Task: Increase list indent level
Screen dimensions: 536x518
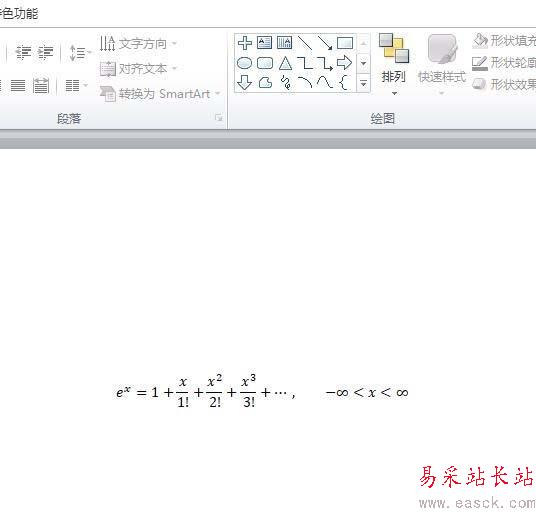Action: tap(45, 52)
